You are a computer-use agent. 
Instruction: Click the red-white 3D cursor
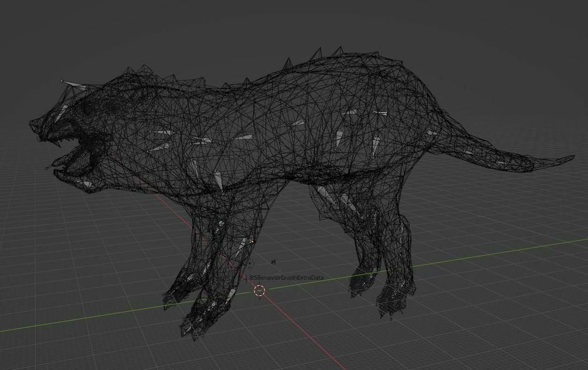[259, 291]
